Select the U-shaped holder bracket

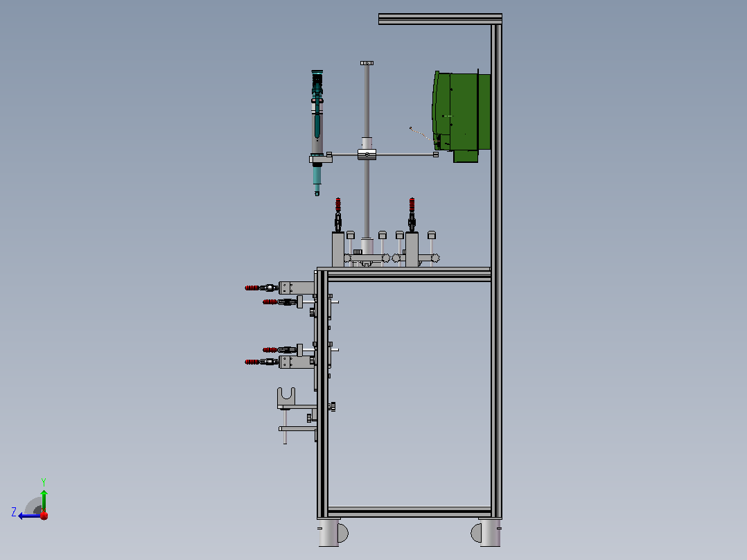[x=286, y=398]
